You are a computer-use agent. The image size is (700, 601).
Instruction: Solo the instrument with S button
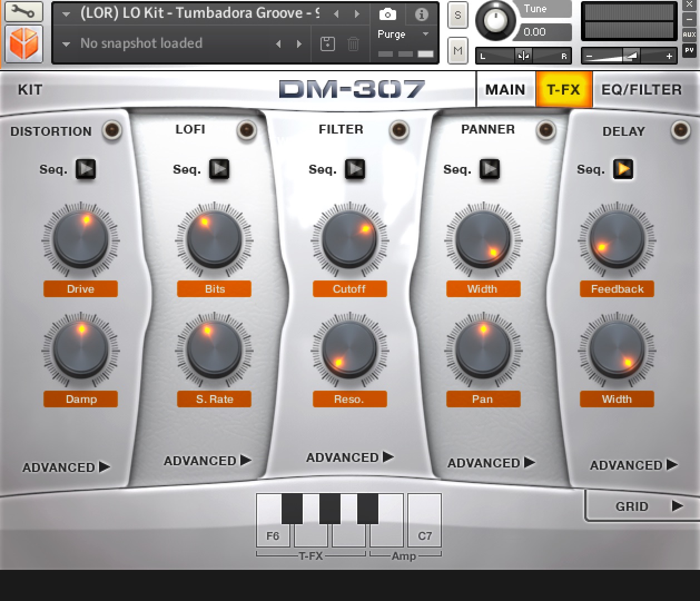pyautogui.click(x=457, y=16)
